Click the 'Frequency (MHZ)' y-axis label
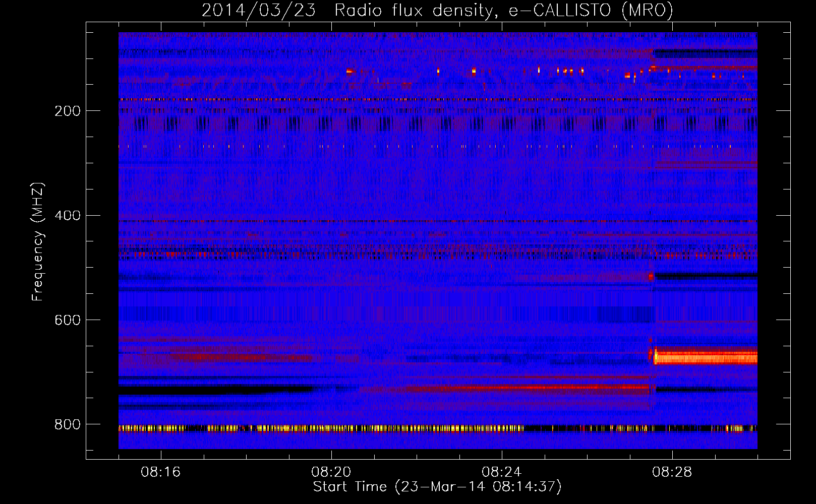The height and width of the screenshot is (504, 816). click(x=38, y=242)
